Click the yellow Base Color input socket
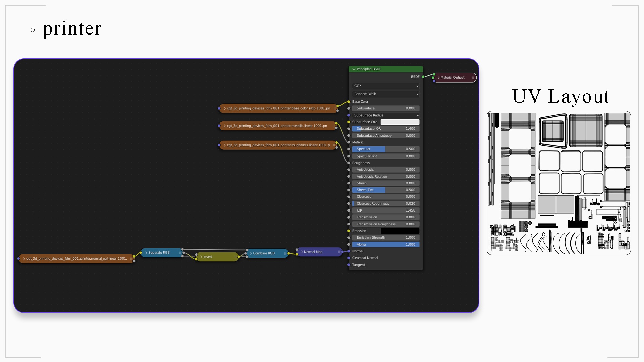This screenshot has width=644, height=362. pyautogui.click(x=349, y=102)
